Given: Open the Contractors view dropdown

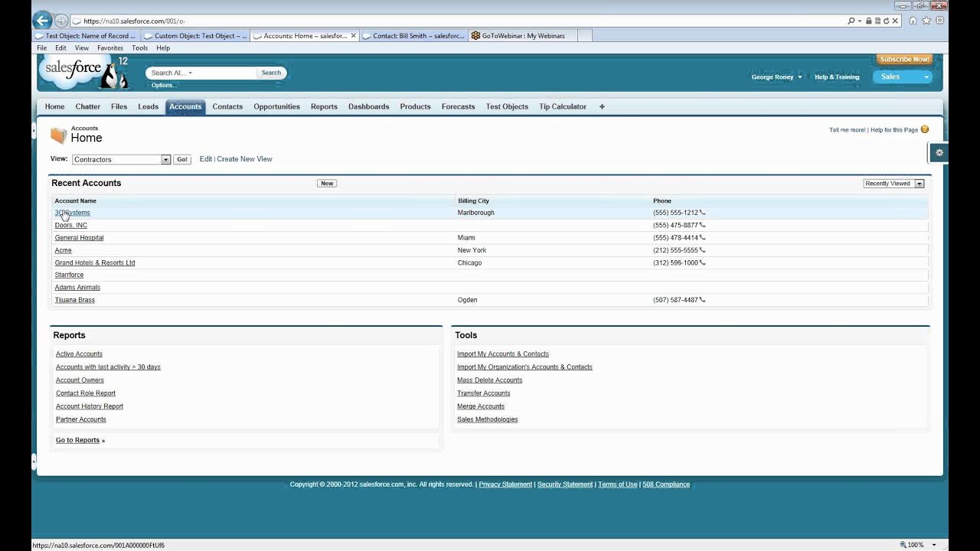Looking at the screenshot, I should click(x=165, y=159).
